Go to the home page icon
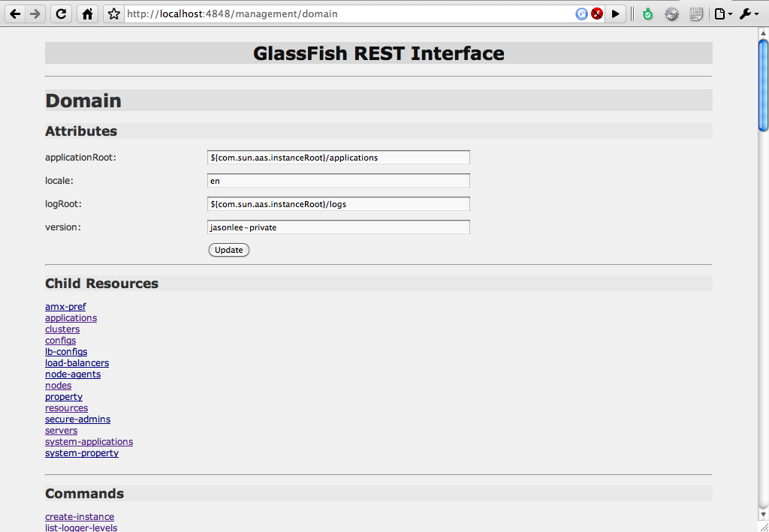Viewport: 769px width, 532px height. 87,14
